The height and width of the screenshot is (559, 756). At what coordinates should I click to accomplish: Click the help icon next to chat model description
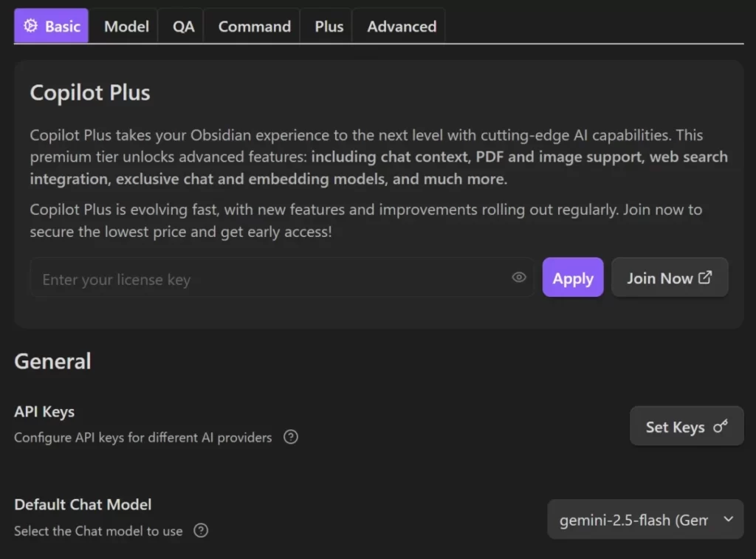point(200,530)
